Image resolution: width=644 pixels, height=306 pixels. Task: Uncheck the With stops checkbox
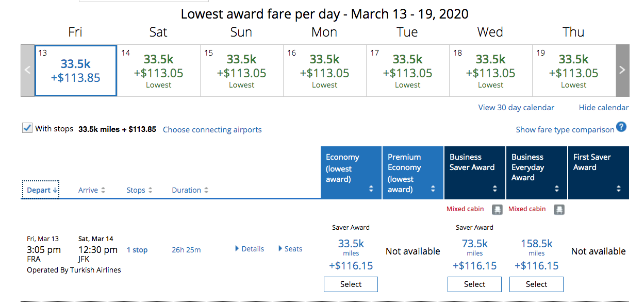point(28,128)
